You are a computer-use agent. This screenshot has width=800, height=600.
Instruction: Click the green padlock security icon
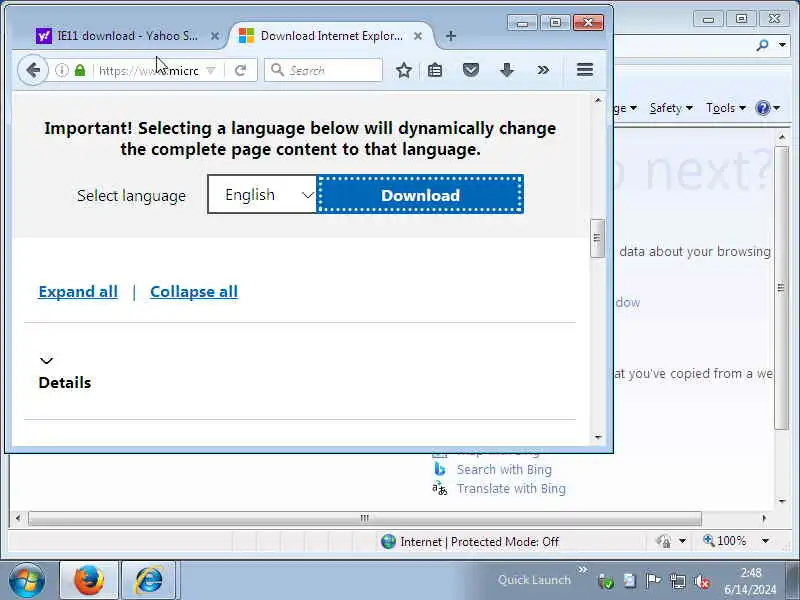pos(80,70)
